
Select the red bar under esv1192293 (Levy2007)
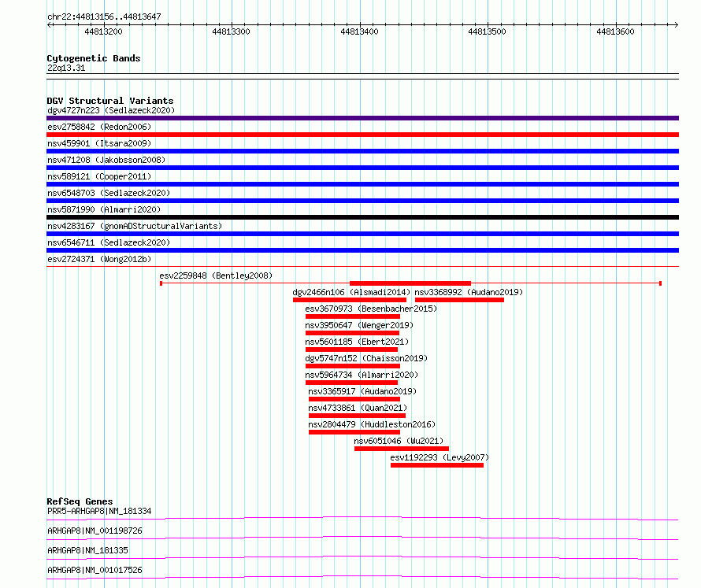(437, 465)
